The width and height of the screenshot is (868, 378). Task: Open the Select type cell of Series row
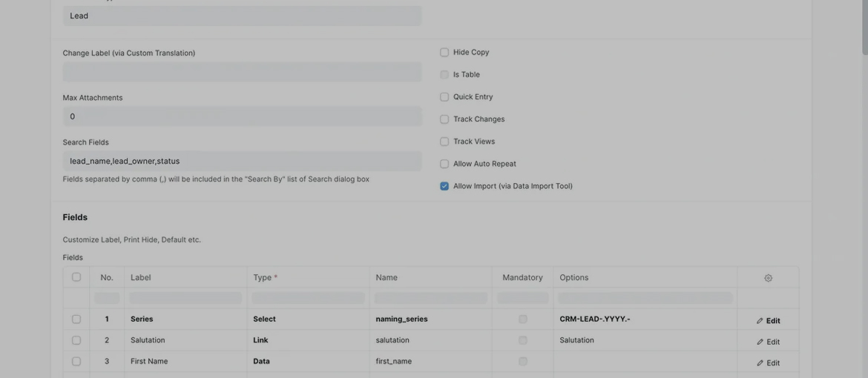pyautogui.click(x=308, y=319)
